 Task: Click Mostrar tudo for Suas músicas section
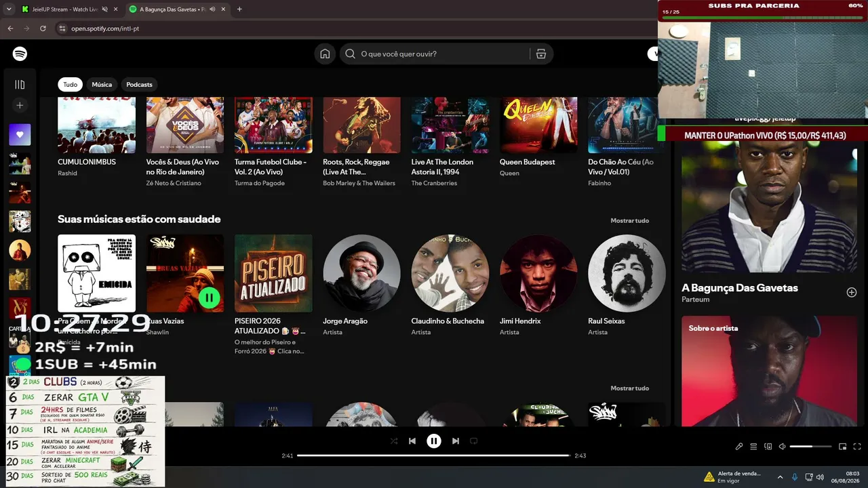coord(629,220)
